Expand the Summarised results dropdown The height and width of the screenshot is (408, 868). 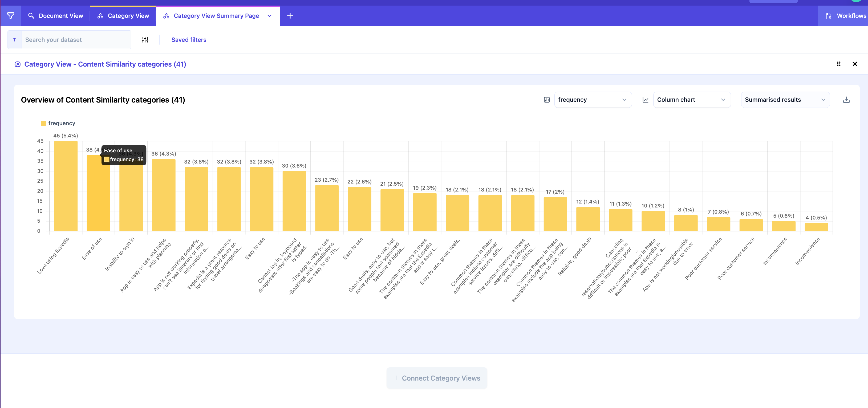coord(785,100)
